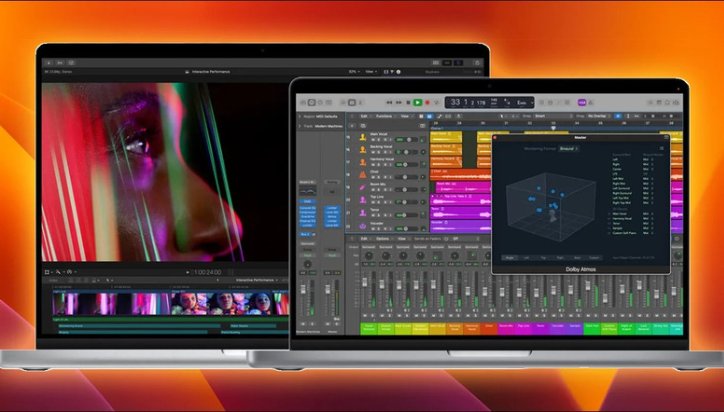Record-enable the Room Mic track
Screen dimensions: 724x412
pyautogui.click(x=385, y=190)
